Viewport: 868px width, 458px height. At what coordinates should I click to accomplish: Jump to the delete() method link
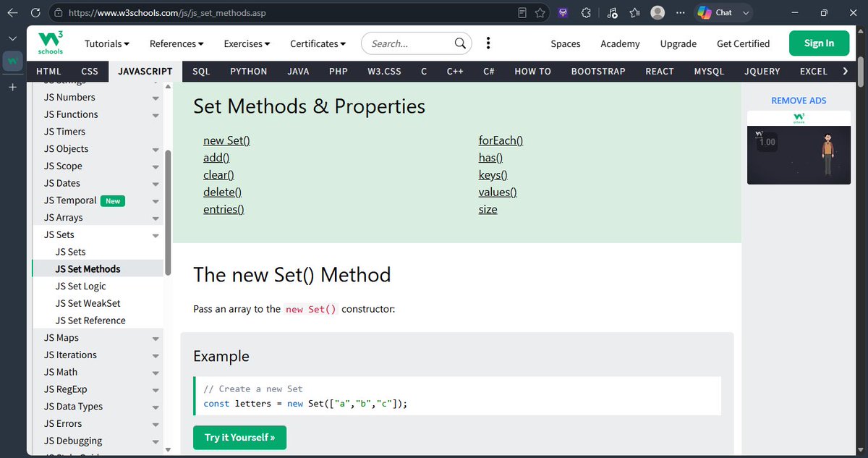click(x=222, y=192)
